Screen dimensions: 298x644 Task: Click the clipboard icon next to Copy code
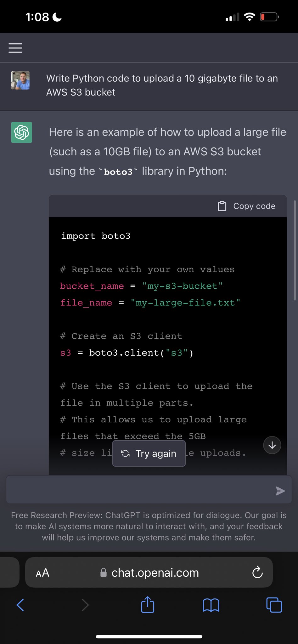222,206
